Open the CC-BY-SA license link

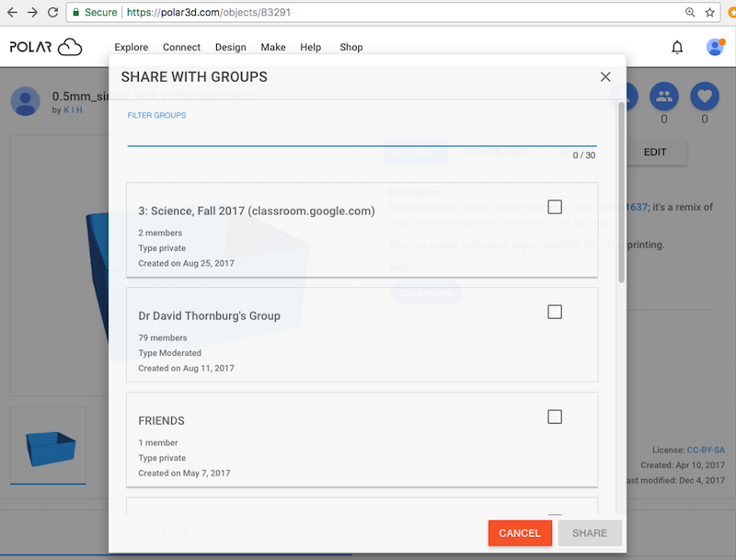(706, 450)
